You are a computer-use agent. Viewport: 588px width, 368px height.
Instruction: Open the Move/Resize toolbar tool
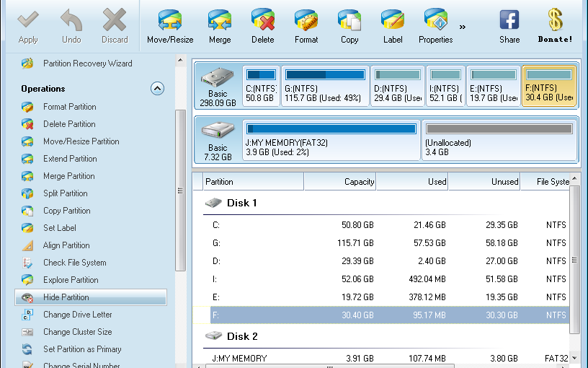[170, 27]
